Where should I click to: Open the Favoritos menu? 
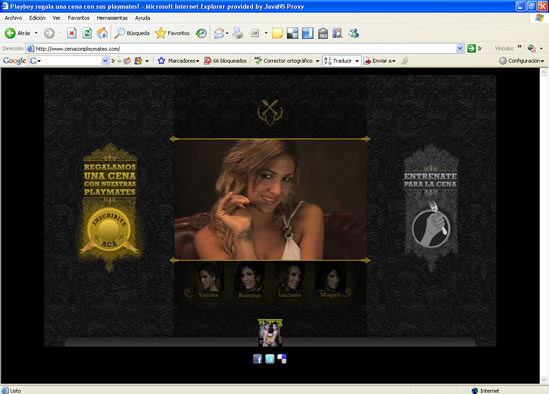point(78,18)
